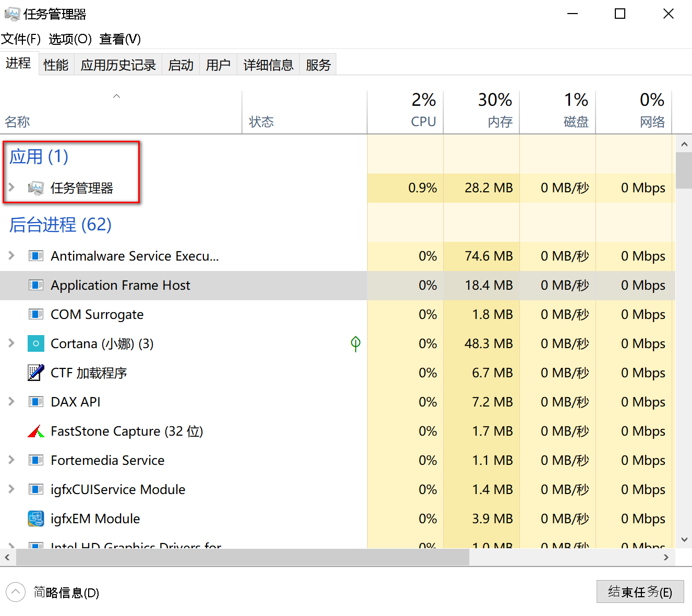Click the Application Frame Host icon
This screenshot has height=616, width=692.
[x=36, y=286]
